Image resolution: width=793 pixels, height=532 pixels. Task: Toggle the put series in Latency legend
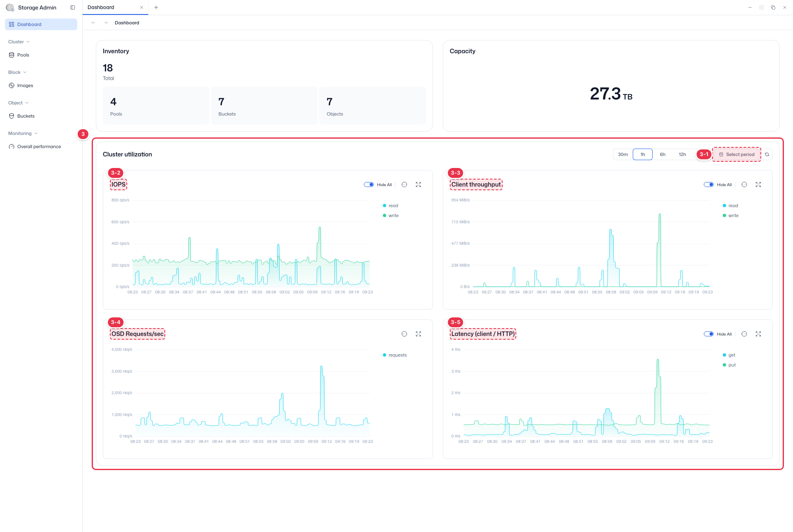pos(729,365)
